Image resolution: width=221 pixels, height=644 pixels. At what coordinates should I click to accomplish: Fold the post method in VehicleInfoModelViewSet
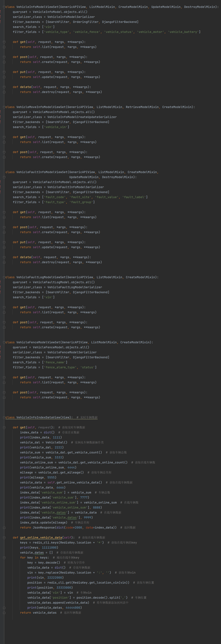(x=4, y=57)
